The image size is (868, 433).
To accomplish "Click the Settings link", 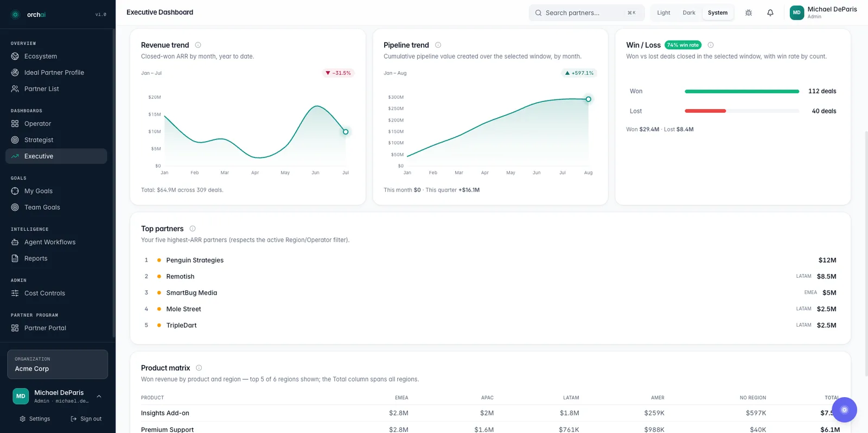I will pos(35,419).
